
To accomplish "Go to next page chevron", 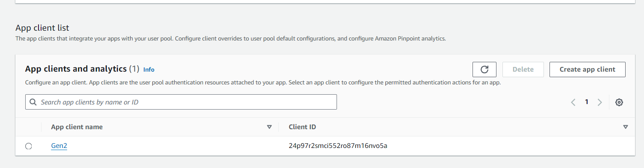I will (600, 102).
